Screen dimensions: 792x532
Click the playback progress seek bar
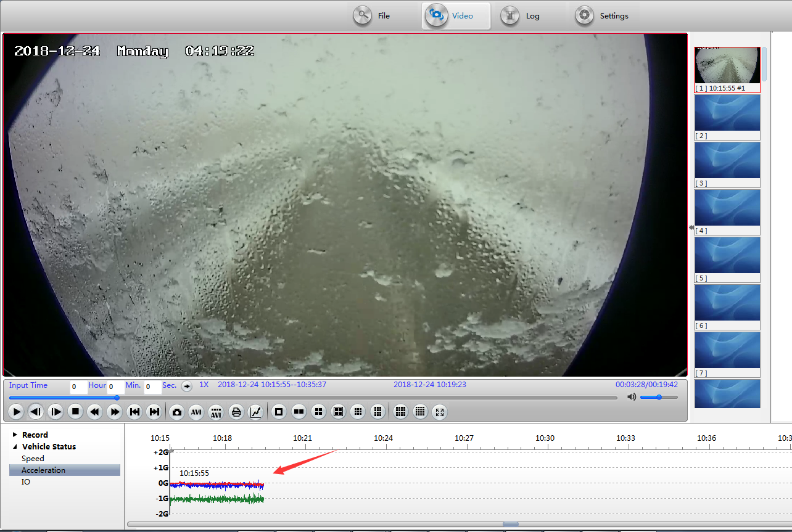313,398
